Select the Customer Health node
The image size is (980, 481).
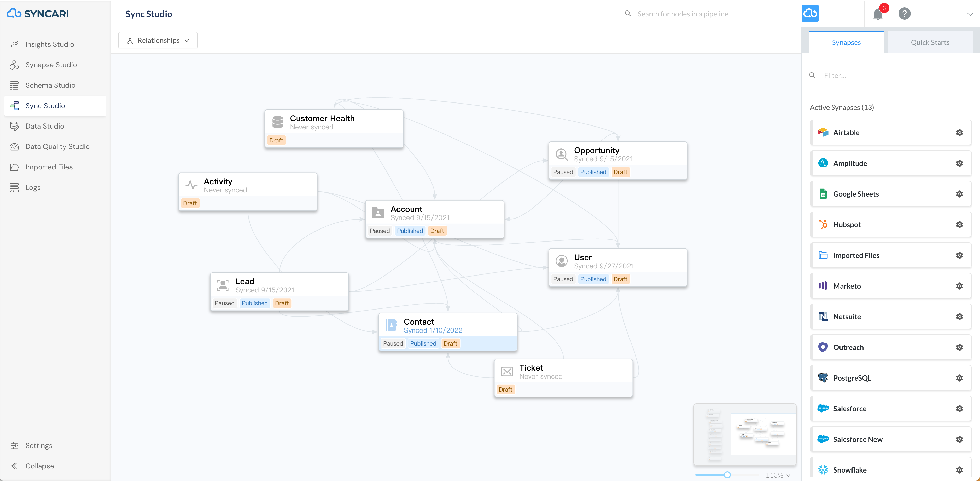[334, 129]
